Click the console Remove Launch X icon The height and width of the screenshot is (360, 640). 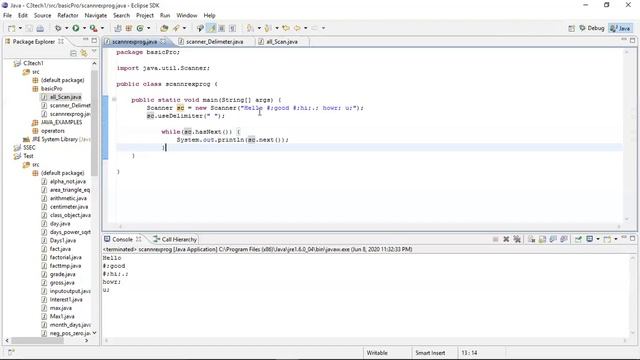pos(506,239)
